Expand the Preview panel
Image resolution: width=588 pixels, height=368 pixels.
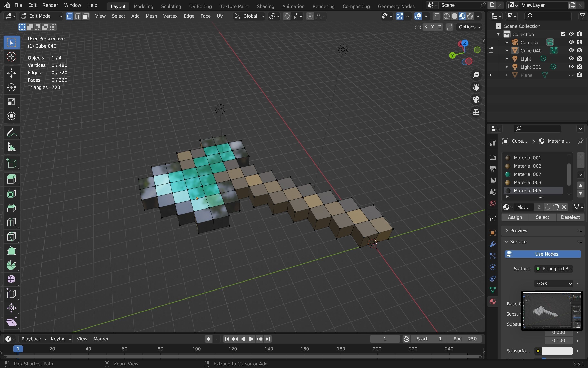point(519,230)
